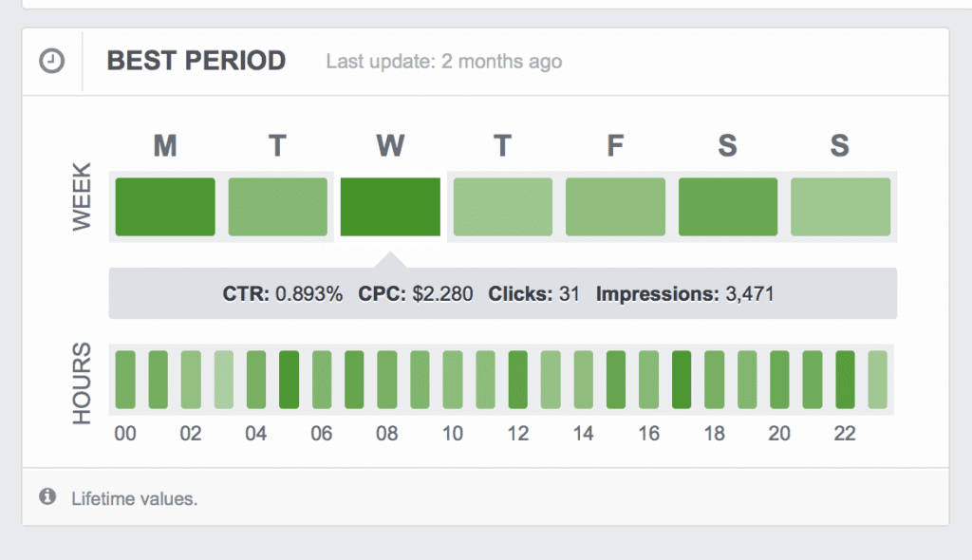
Task: Click the hour 22 bar
Action: click(x=845, y=380)
